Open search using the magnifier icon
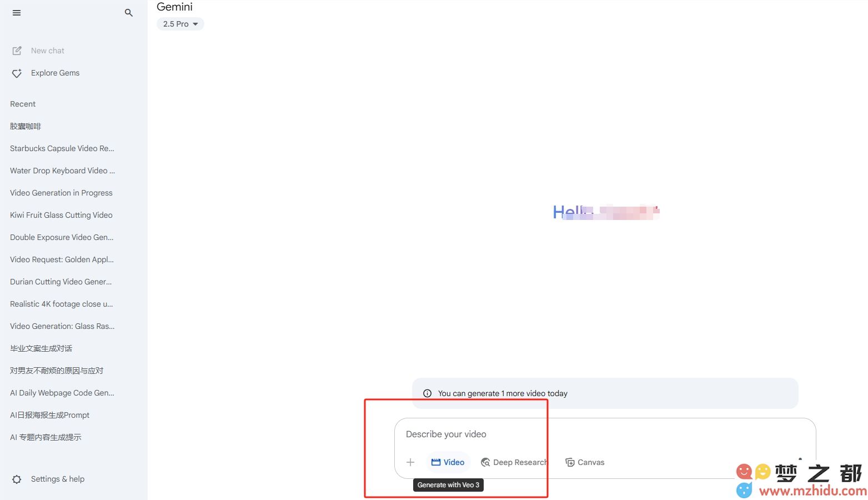Viewport: 868px width, 500px height. (x=129, y=13)
